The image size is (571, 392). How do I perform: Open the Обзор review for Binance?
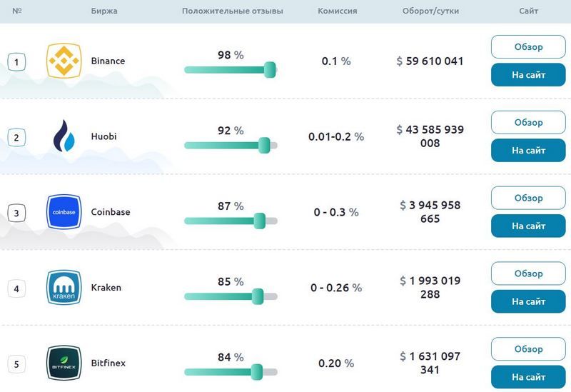pos(528,47)
